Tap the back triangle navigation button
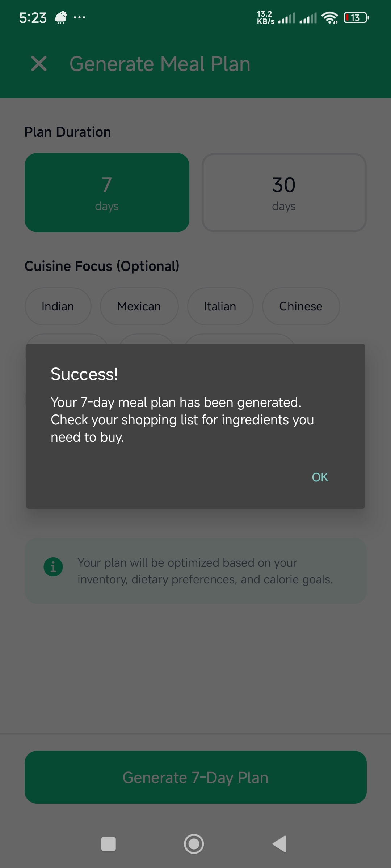The height and width of the screenshot is (868, 391). [x=279, y=844]
